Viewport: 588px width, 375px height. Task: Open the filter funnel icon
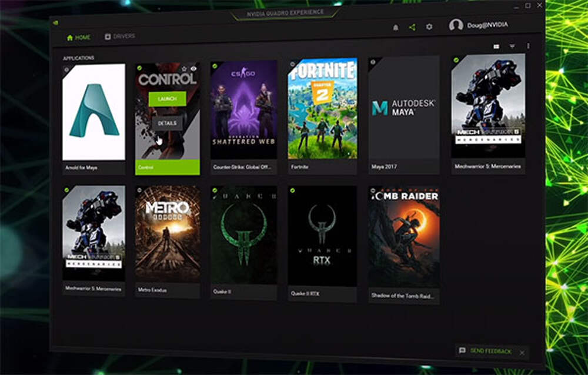point(512,46)
